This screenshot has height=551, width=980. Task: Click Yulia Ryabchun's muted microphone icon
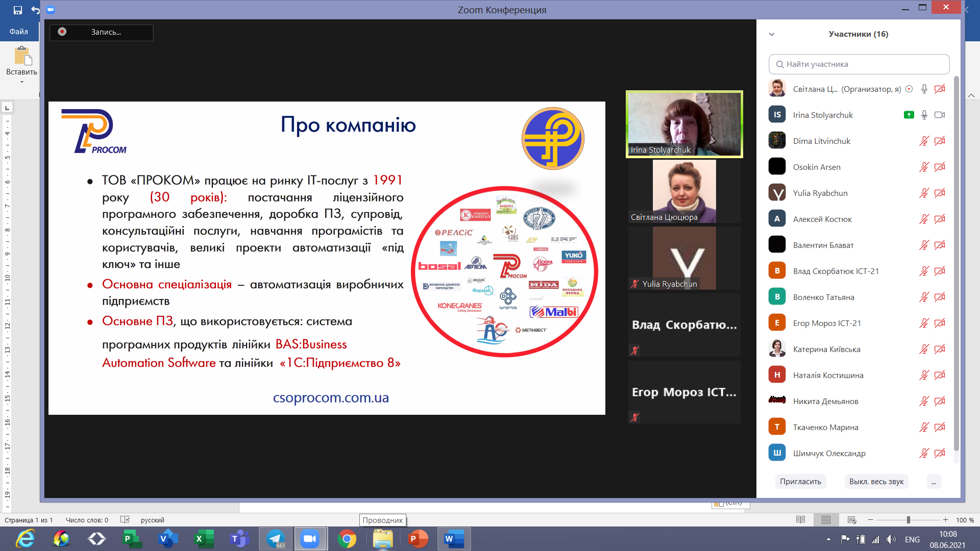[924, 193]
